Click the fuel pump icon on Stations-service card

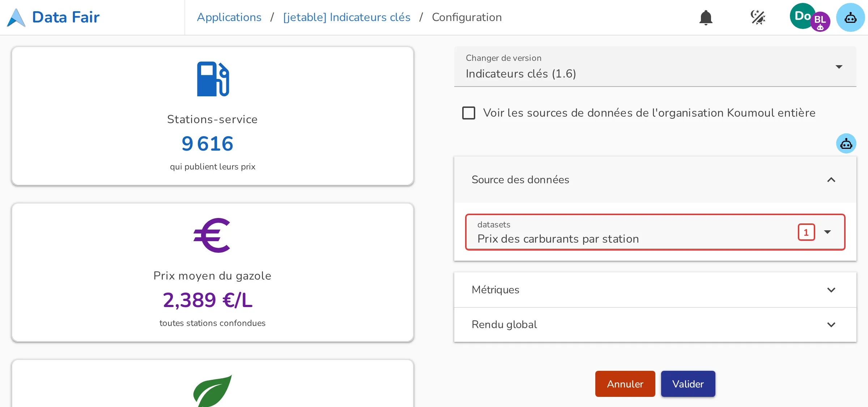[213, 79]
